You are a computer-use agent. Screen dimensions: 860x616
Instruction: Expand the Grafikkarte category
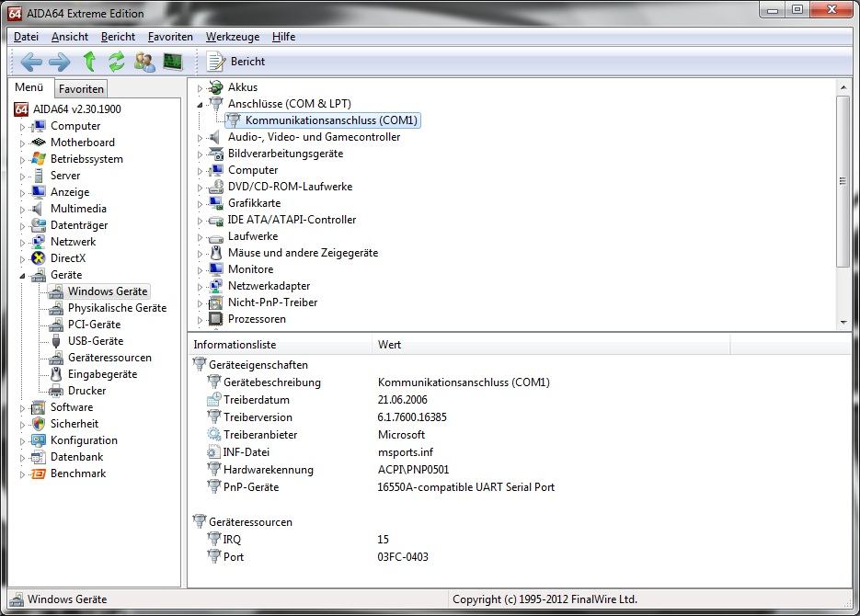point(201,204)
